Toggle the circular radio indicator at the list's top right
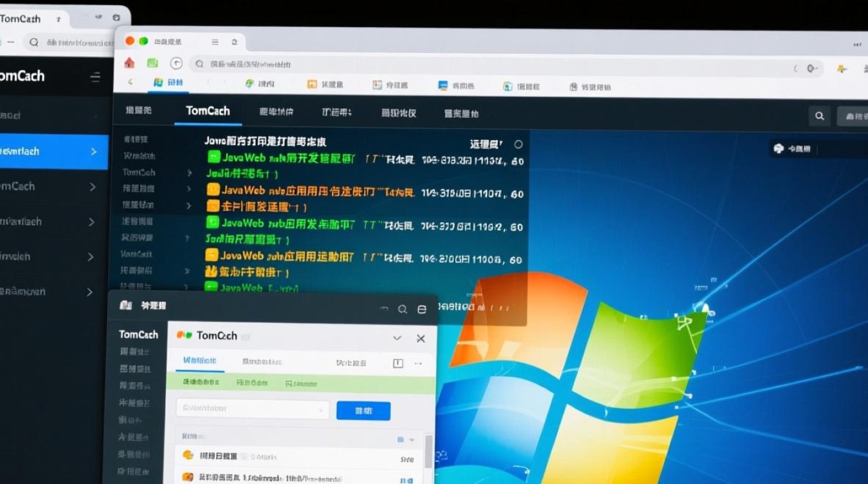 [518, 145]
